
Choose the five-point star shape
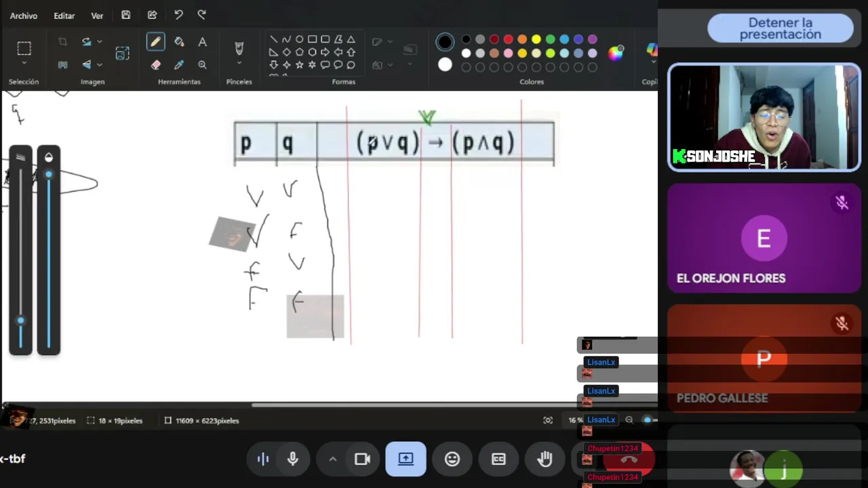[299, 65]
